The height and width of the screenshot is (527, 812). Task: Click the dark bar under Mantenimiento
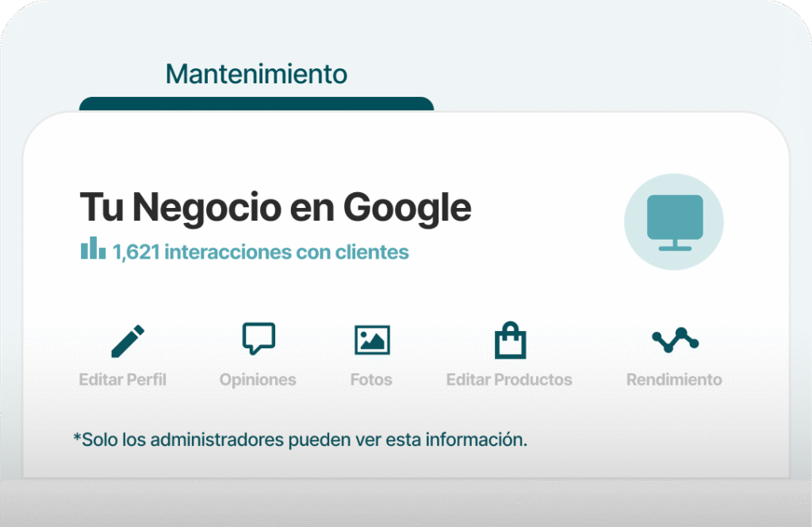256,104
